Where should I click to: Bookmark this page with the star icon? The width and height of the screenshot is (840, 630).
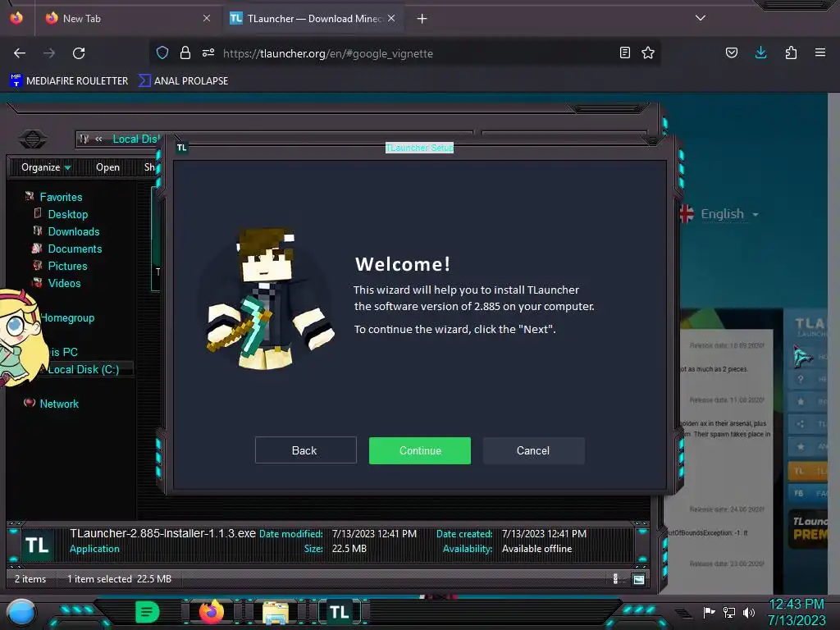coord(648,52)
